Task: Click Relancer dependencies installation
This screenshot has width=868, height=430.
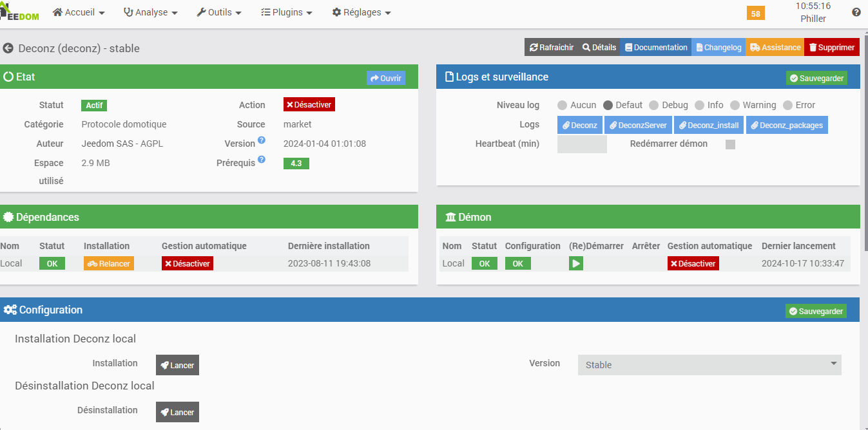Action: coord(109,263)
